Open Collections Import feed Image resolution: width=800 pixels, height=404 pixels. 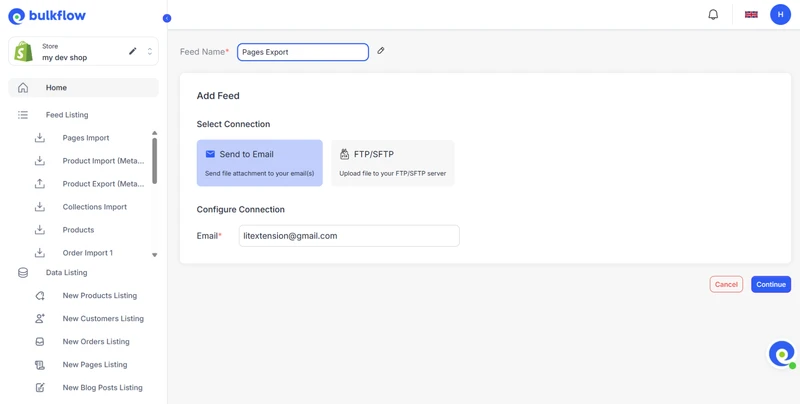(95, 207)
